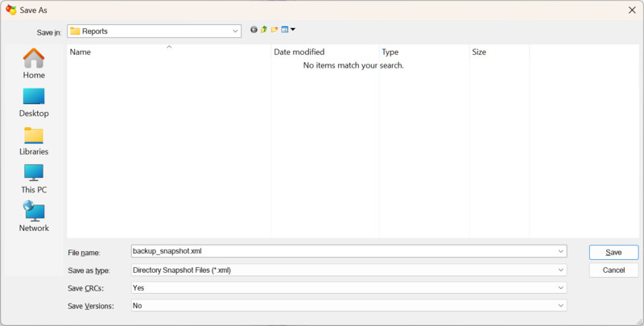The height and width of the screenshot is (326, 644).
Task: Open Network in the places bar
Action: click(34, 217)
